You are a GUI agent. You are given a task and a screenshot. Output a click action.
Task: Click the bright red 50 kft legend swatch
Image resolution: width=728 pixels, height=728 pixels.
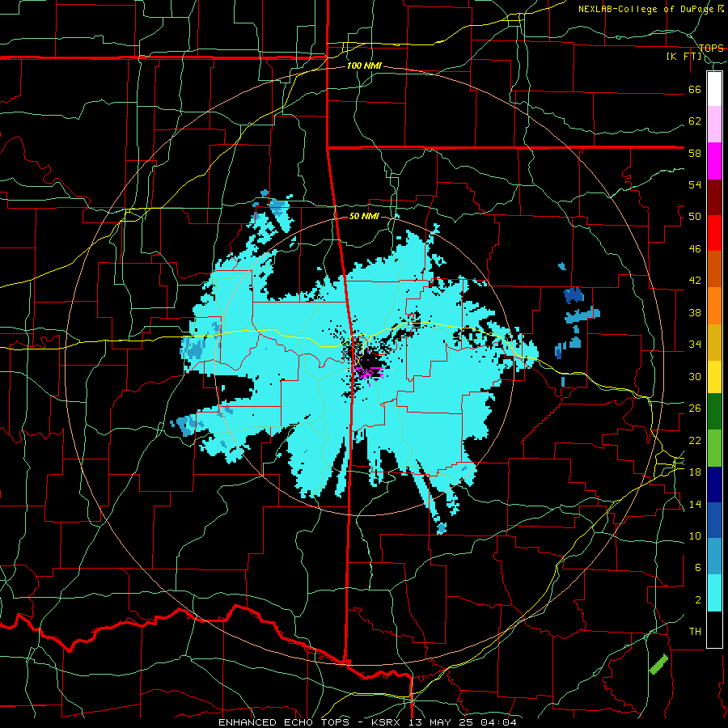coord(714,233)
